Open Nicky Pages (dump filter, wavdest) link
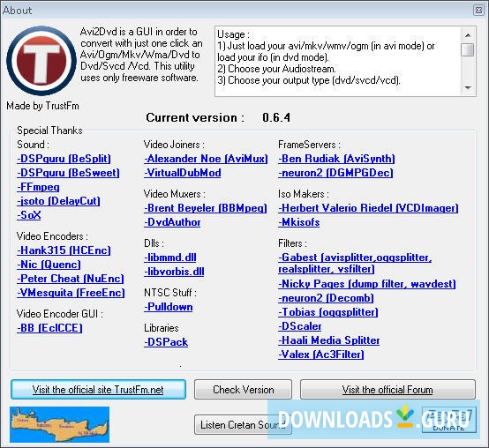489x448 pixels. pyautogui.click(x=367, y=284)
